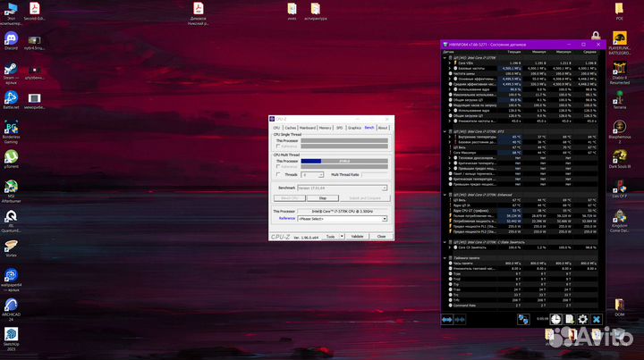
Task: Open the SketchUp 2023 shortcut
Action: pyautogui.click(x=11, y=339)
